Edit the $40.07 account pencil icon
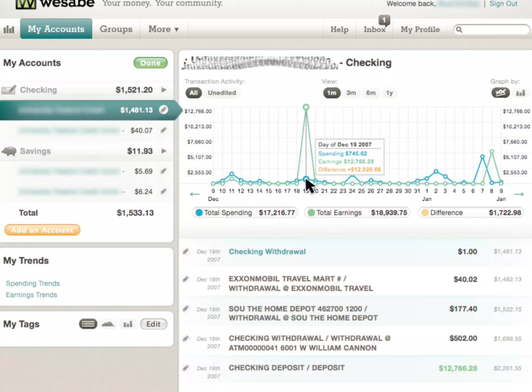This screenshot has width=532, height=392. pos(163,130)
